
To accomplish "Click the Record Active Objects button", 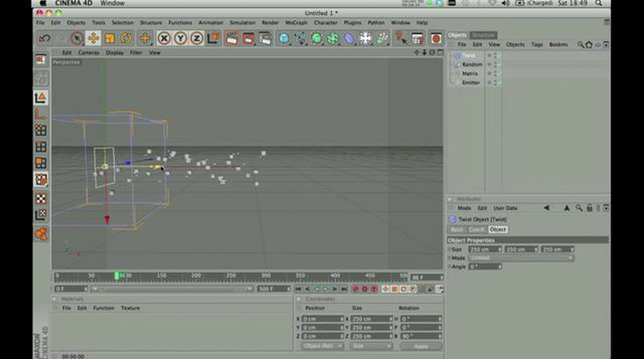I will [x=356, y=289].
